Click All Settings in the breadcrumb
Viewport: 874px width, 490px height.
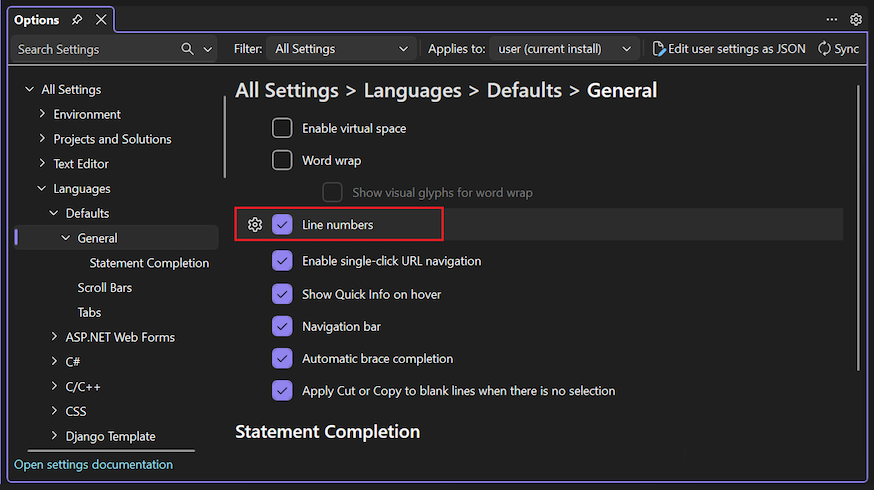[287, 90]
